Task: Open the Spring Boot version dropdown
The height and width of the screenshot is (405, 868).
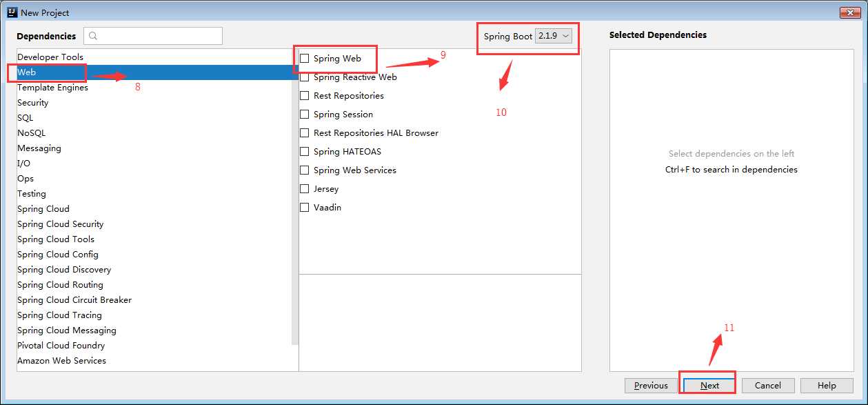Action: coord(554,36)
